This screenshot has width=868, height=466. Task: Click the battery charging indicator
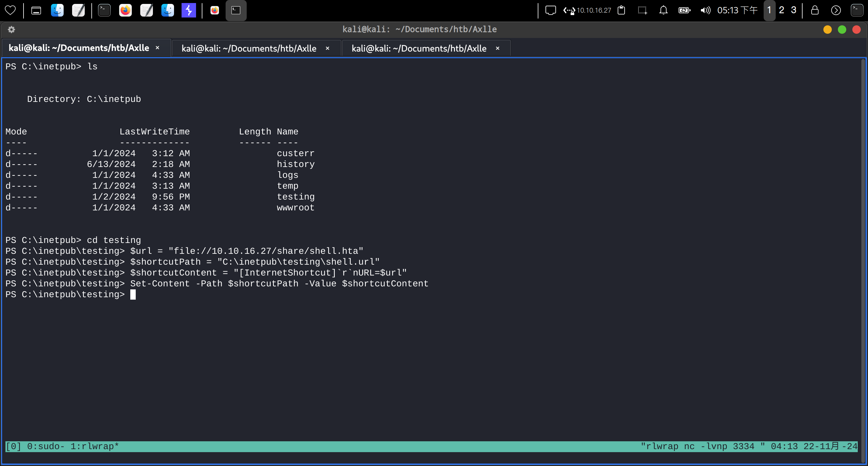(684, 11)
